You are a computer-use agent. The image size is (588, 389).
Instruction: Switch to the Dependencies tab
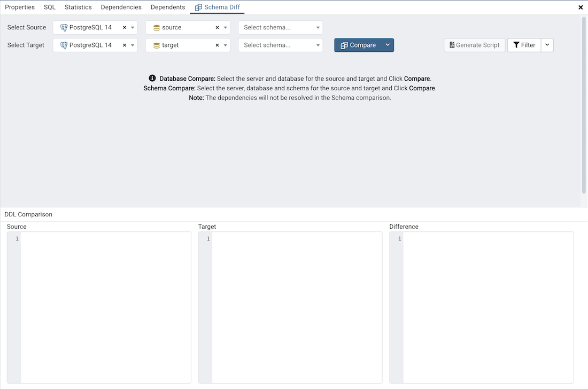click(x=121, y=7)
